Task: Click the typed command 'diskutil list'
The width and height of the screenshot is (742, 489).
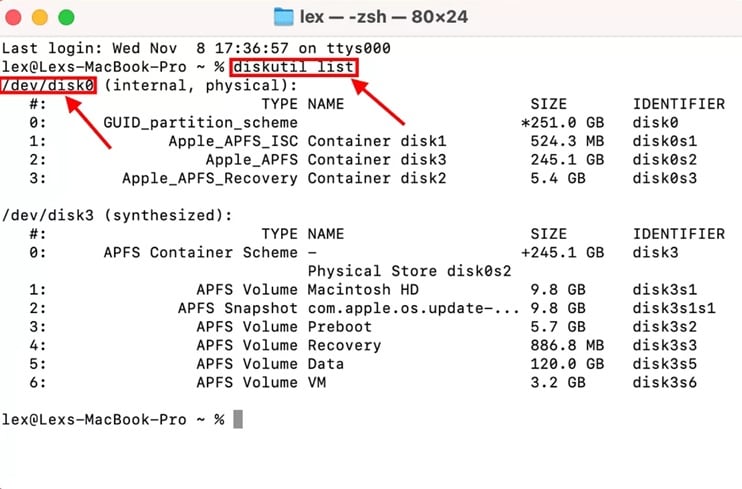Action: pos(293,67)
